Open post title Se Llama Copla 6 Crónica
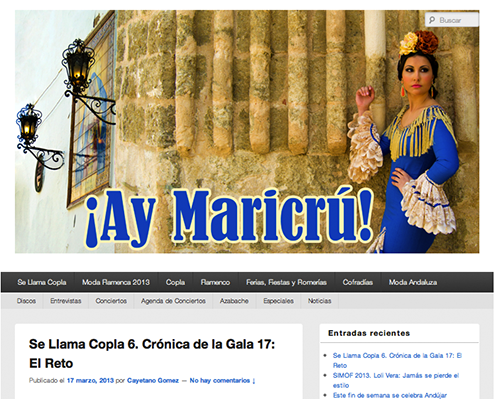 tap(152, 354)
